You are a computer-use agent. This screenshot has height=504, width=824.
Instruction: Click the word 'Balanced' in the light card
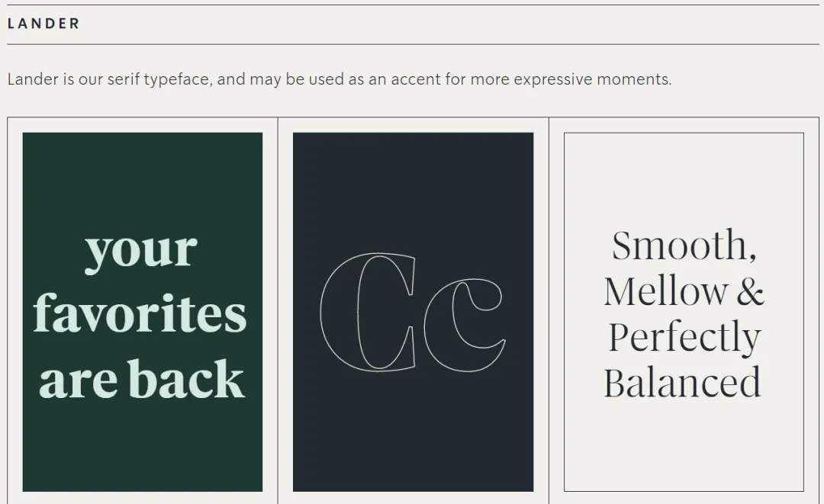683,383
